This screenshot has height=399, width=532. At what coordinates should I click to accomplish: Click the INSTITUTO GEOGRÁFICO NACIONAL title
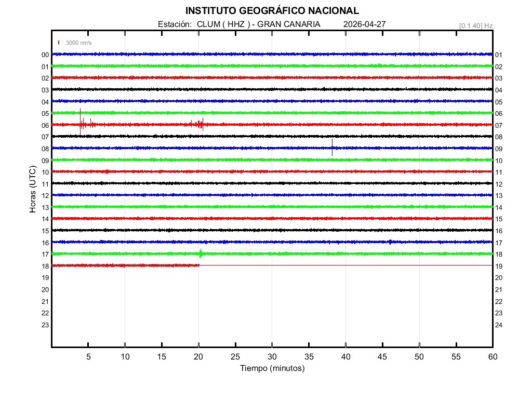[272, 11]
